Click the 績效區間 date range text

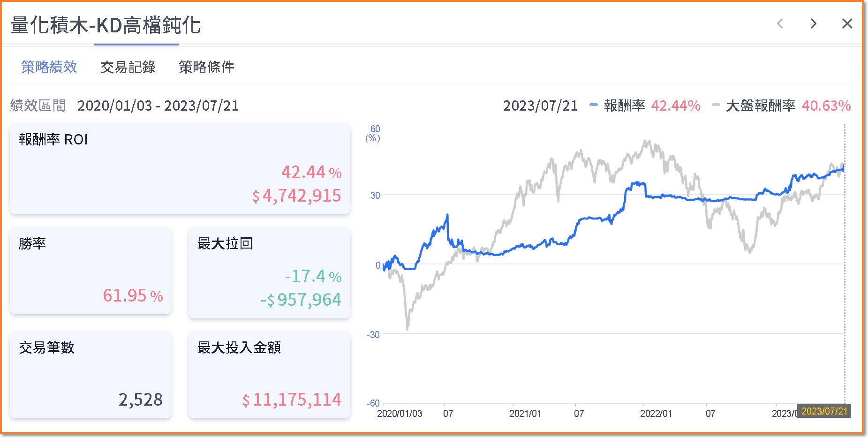[x=158, y=106]
